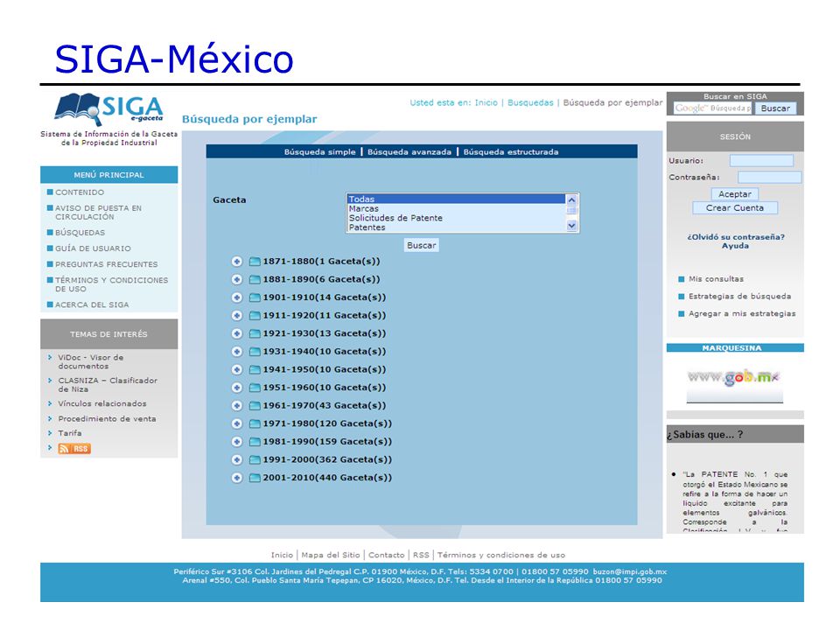Expand the 1871-1880 gazette decade
This screenshot has height=630, width=840.
point(237,262)
